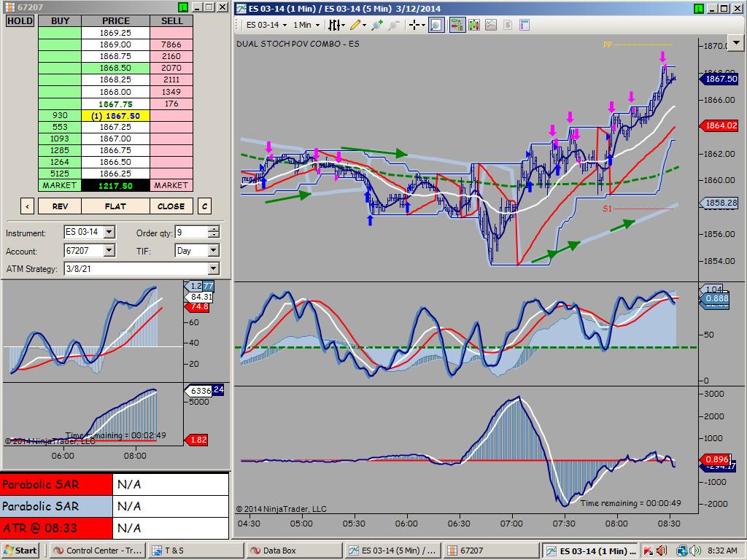Expand the Instrument combo box arrow

109,232
